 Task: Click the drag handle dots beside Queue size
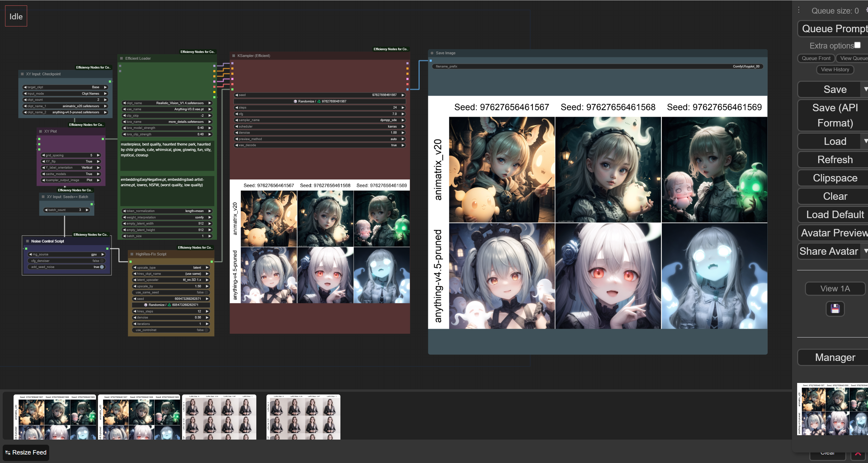coord(799,10)
